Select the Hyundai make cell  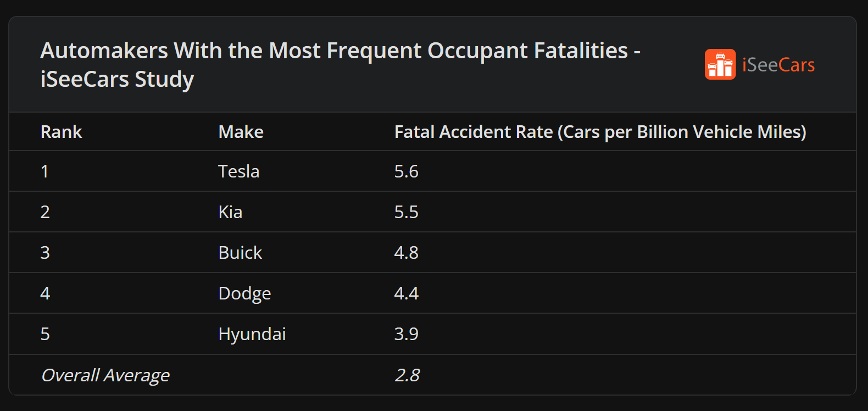(252, 334)
